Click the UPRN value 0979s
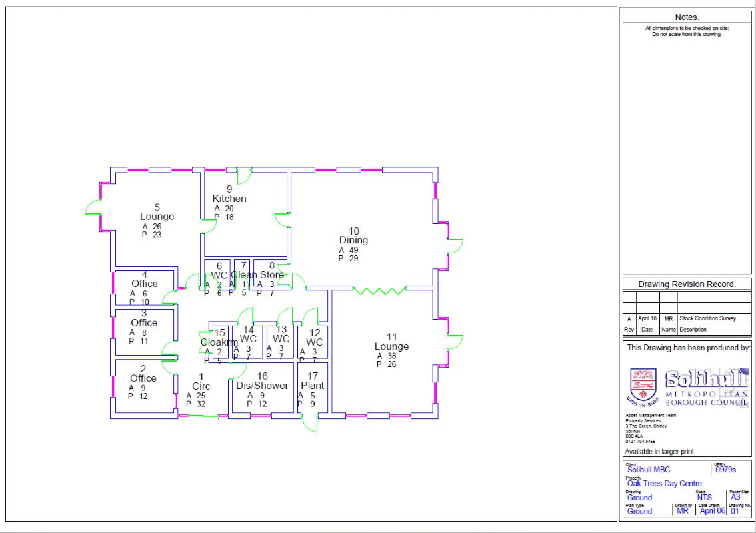 725,470
